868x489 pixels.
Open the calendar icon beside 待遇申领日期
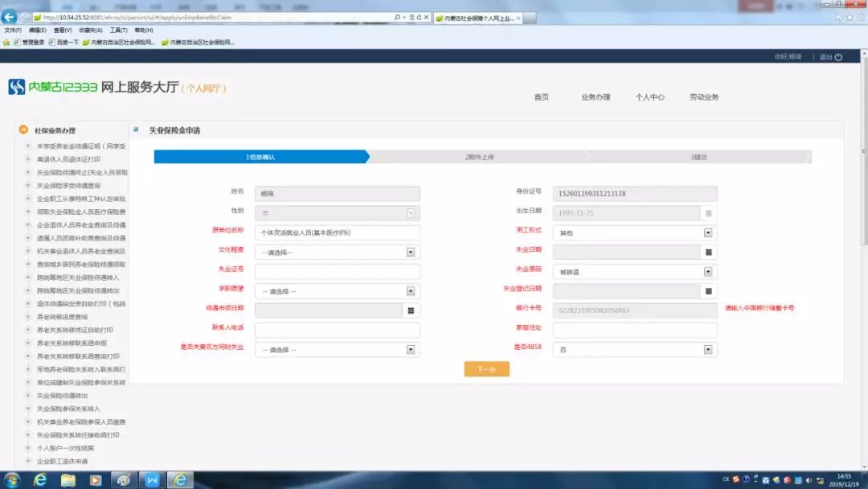pyautogui.click(x=410, y=310)
